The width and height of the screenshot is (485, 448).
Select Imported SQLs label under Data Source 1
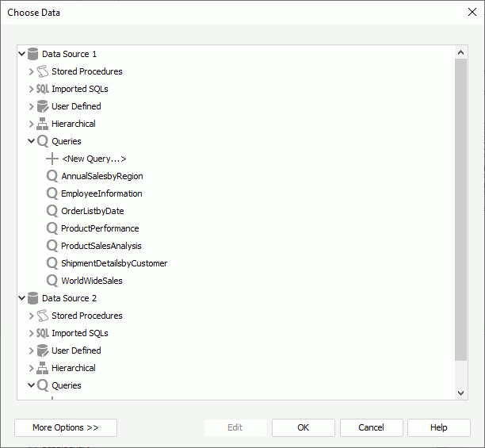(x=80, y=89)
